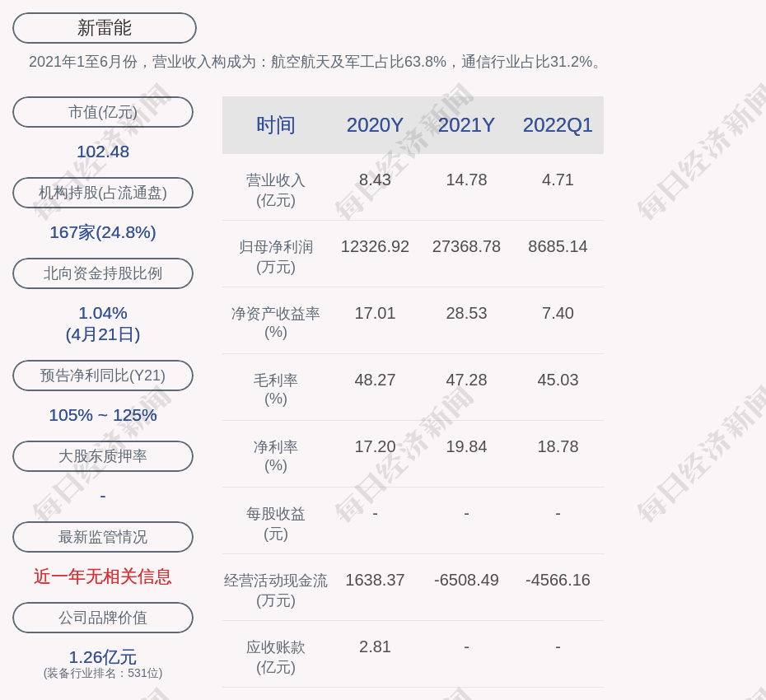This screenshot has height=700, width=766.
Task: Select ROE value 7.40
Action: coord(558,313)
